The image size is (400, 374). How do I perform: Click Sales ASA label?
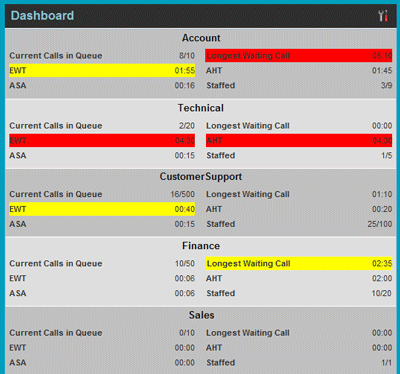point(18,363)
